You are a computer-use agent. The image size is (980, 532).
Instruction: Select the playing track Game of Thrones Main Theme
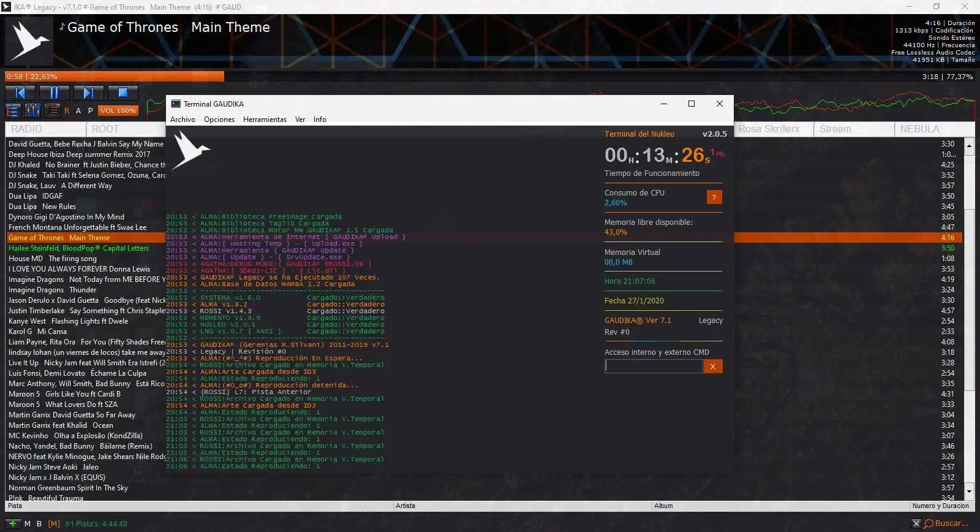click(484, 238)
